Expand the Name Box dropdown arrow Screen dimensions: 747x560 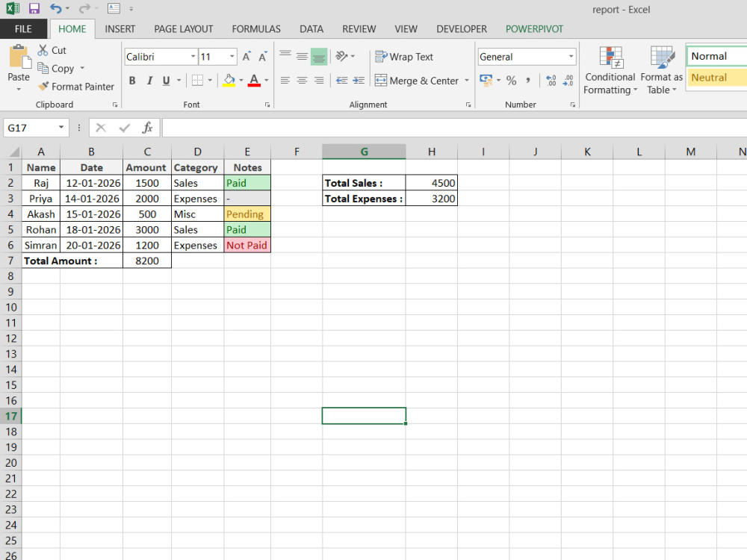point(61,127)
